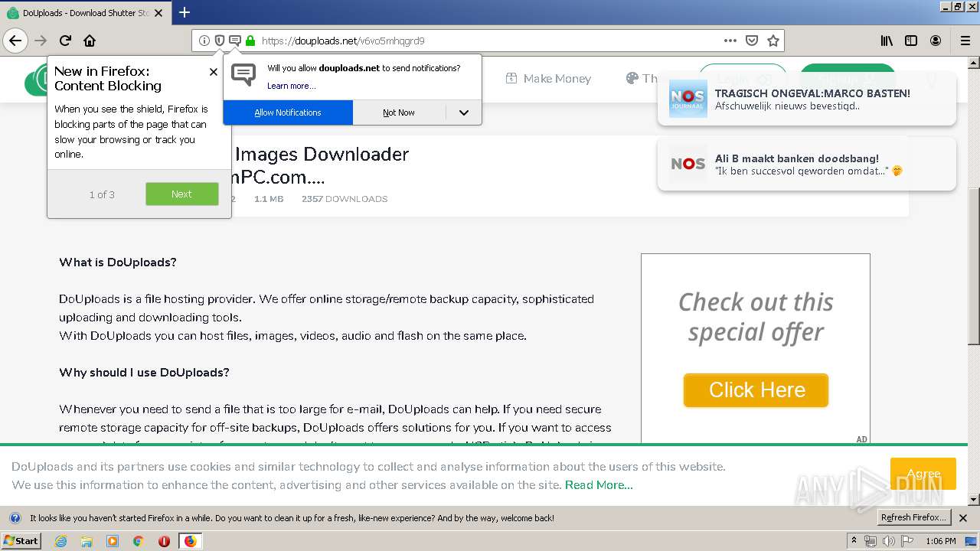The height and width of the screenshot is (551, 980).
Task: Click the content blocking shield icon
Action: 220,41
